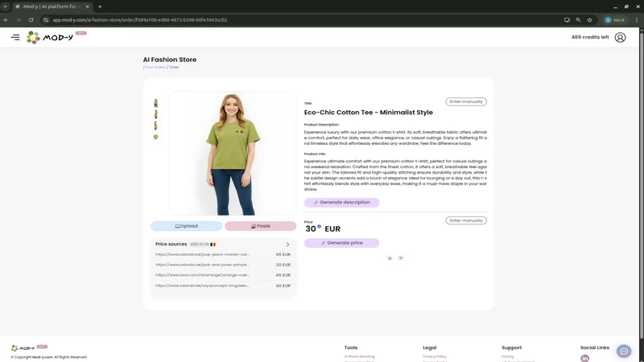644x362 pixels.
Task: Open AI Photo Shooting footer link
Action: point(359,356)
